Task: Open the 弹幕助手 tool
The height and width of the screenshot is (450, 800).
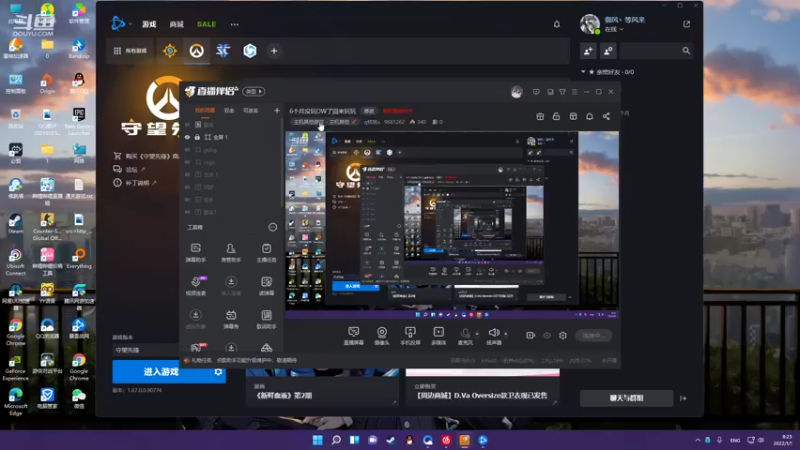Action: pos(196,253)
